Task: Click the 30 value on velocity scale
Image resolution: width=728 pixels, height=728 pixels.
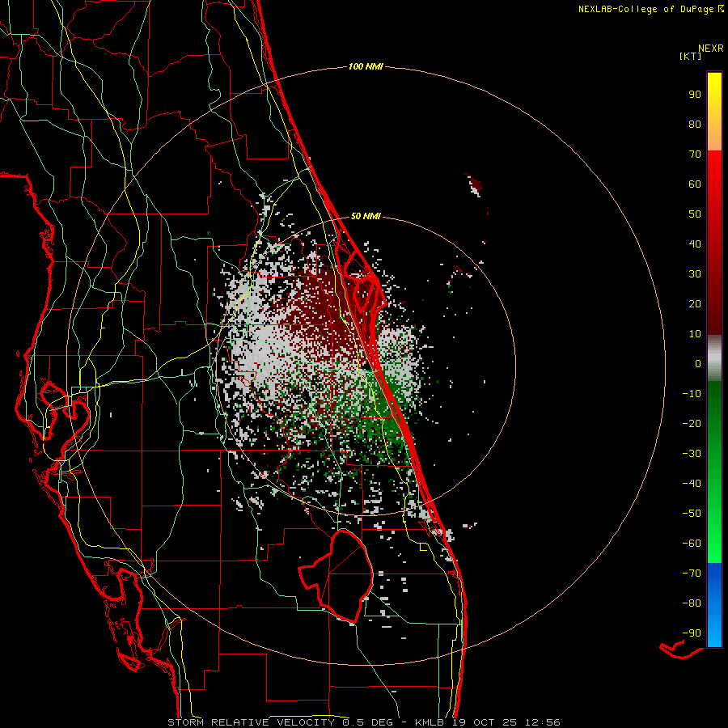Action: tap(695, 274)
